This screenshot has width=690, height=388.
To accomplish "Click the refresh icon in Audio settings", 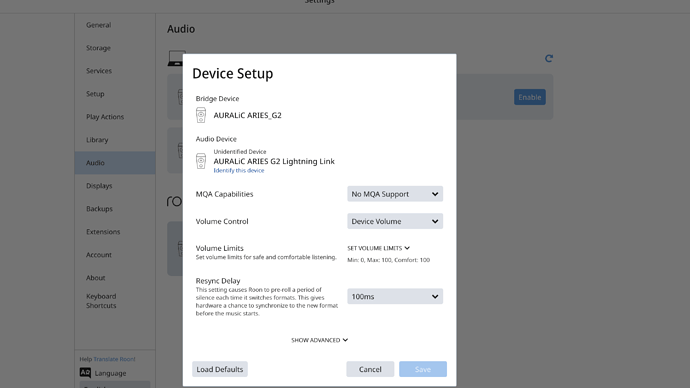I will click(549, 59).
